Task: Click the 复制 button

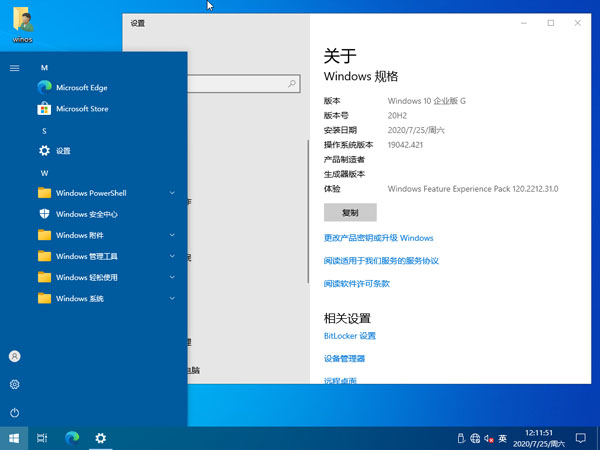Action: click(350, 212)
